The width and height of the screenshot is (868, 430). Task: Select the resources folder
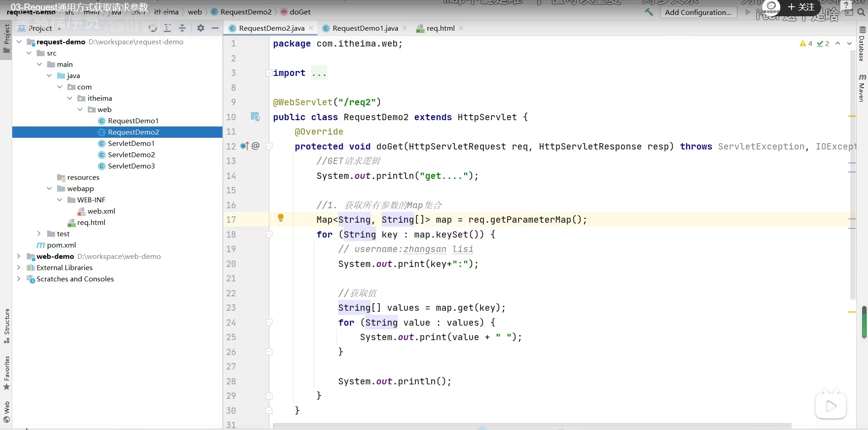pyautogui.click(x=83, y=177)
